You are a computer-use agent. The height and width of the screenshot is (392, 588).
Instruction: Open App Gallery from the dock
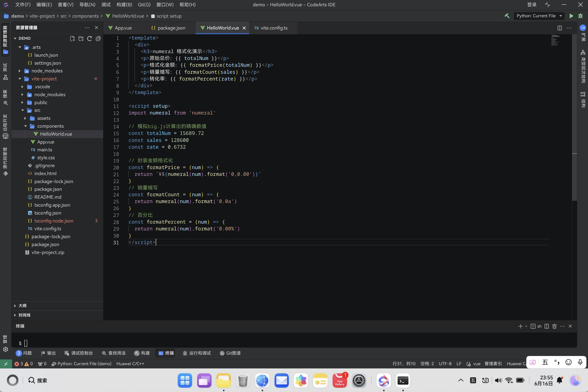[340, 380]
